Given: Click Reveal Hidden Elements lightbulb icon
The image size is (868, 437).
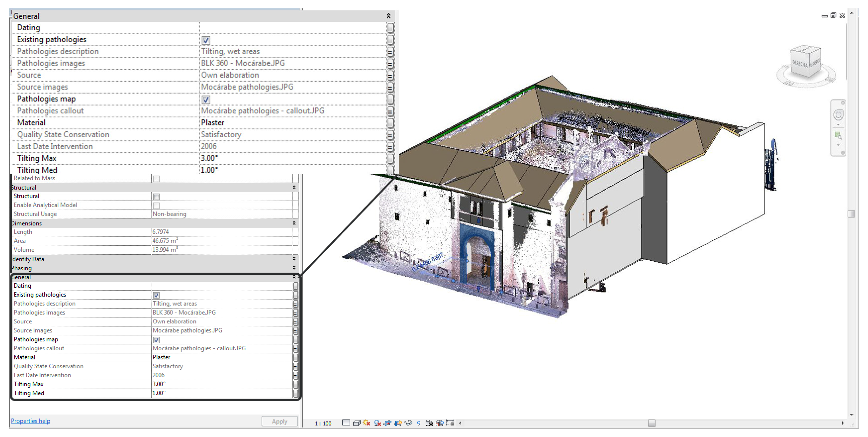Looking at the screenshot, I should tap(418, 423).
